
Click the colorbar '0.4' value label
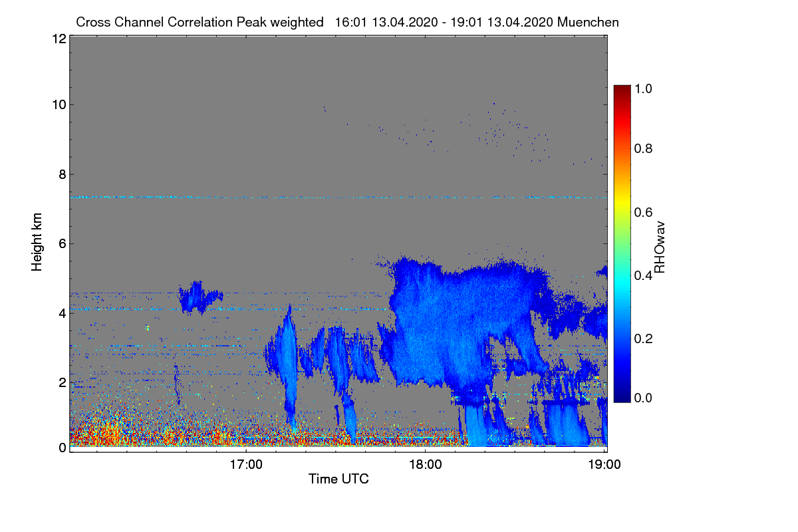point(644,275)
